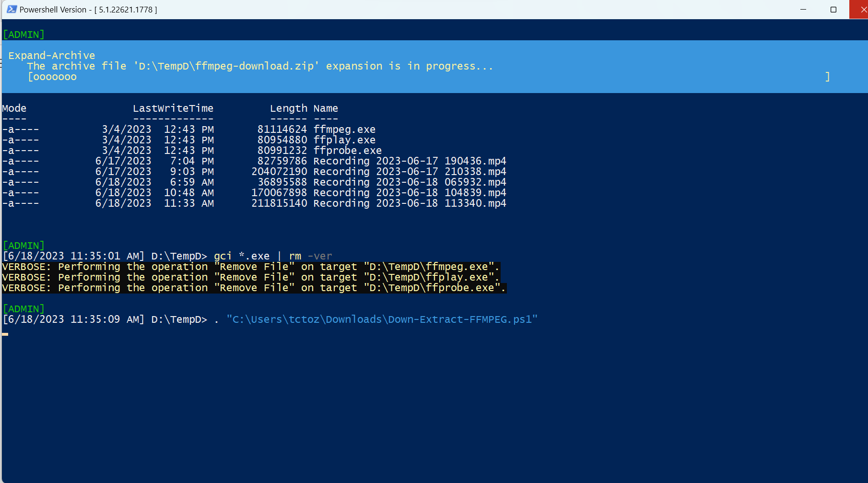Select ffmpeg.exe in the file listing

pyautogui.click(x=344, y=130)
